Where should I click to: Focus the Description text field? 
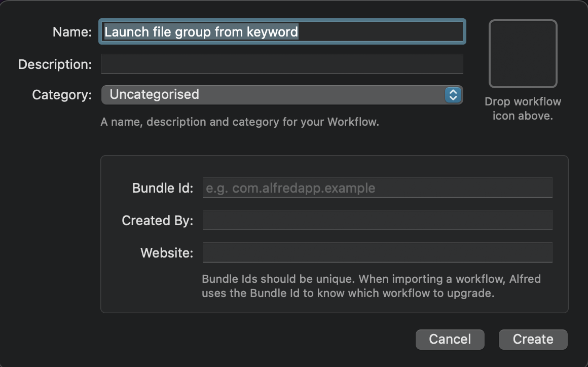click(282, 64)
